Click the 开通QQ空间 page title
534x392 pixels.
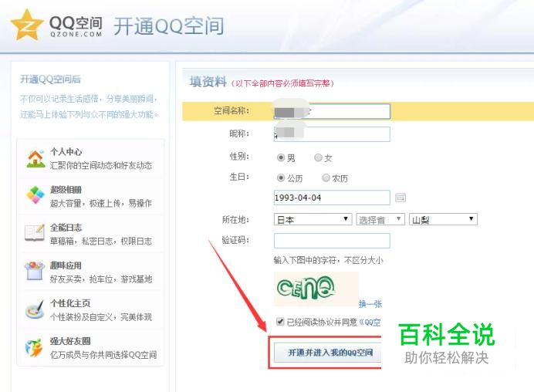(168, 26)
